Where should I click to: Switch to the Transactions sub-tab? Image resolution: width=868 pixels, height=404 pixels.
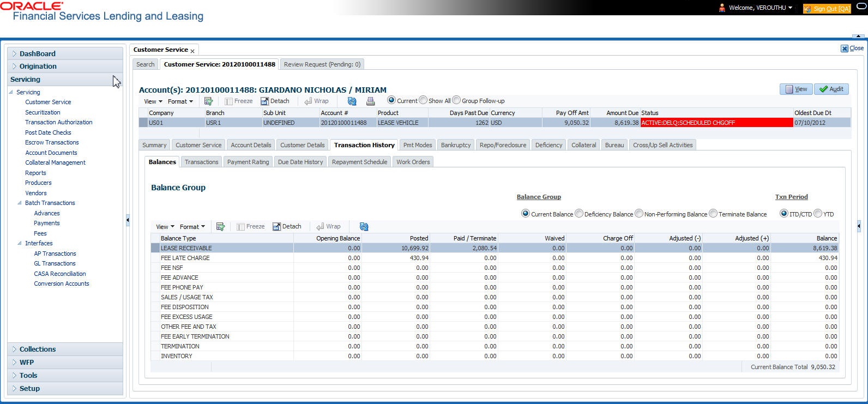pos(201,162)
